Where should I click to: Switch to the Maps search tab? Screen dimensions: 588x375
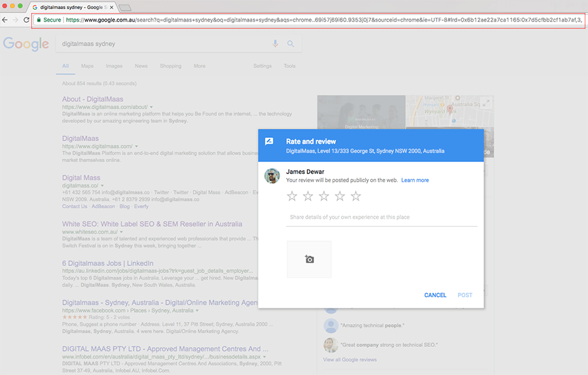point(88,66)
